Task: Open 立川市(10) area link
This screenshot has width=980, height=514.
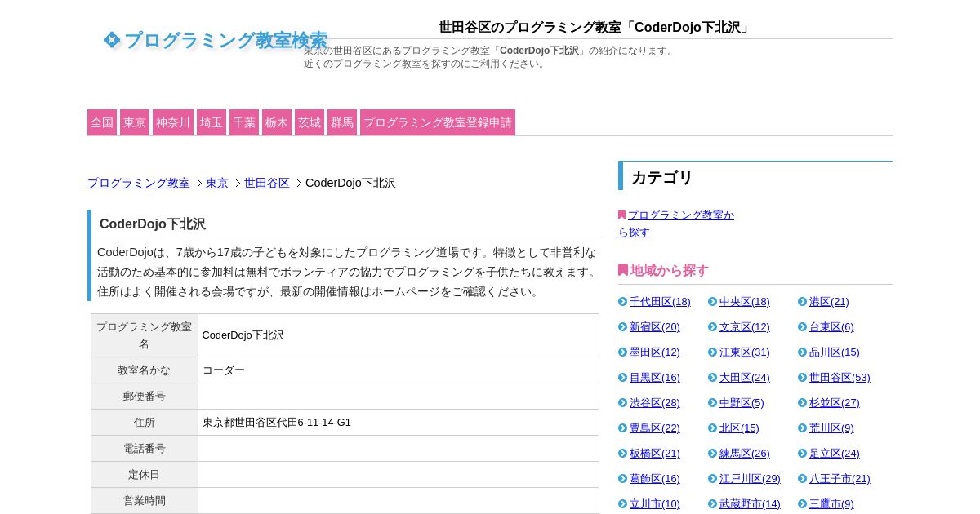Action: tap(655, 504)
